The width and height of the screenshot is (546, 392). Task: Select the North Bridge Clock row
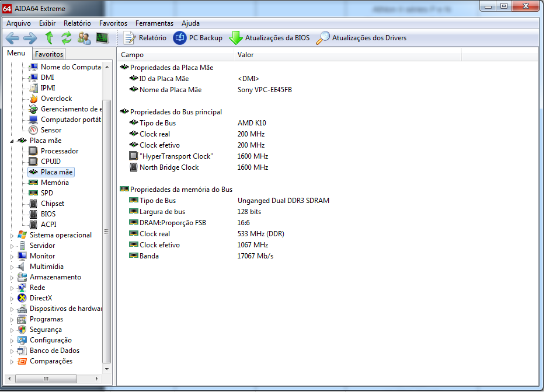tap(328, 167)
